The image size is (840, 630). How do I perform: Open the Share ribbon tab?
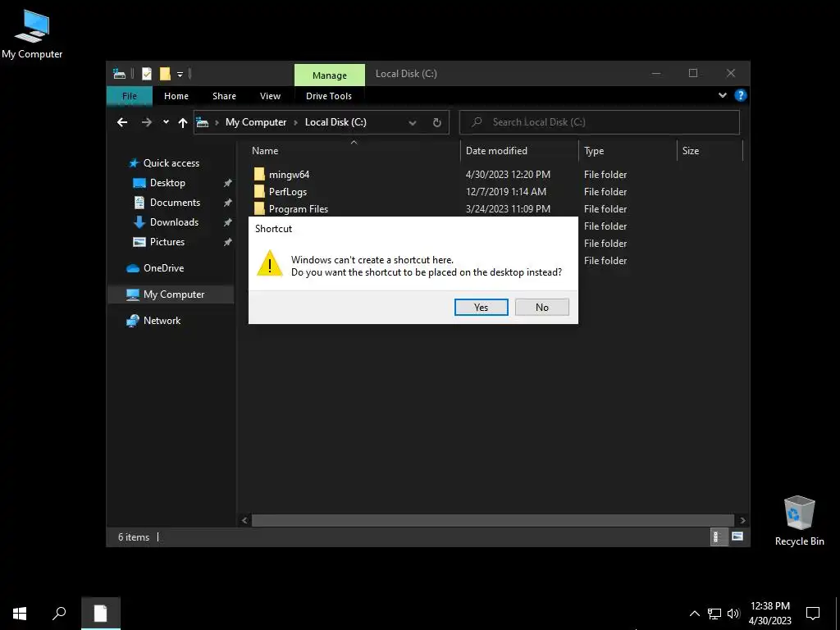(224, 96)
